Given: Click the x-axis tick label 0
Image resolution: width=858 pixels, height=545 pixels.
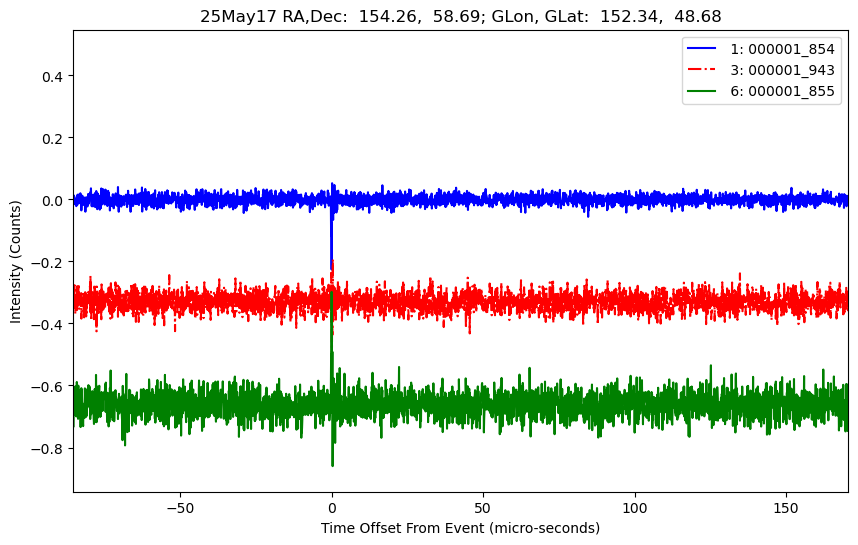Looking at the screenshot, I should 332,508.
